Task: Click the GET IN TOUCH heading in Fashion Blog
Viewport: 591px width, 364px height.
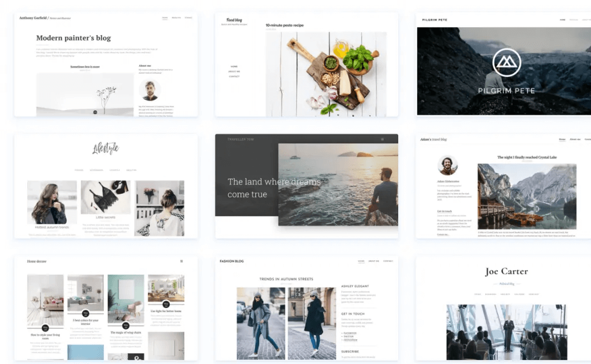Action: point(353,314)
